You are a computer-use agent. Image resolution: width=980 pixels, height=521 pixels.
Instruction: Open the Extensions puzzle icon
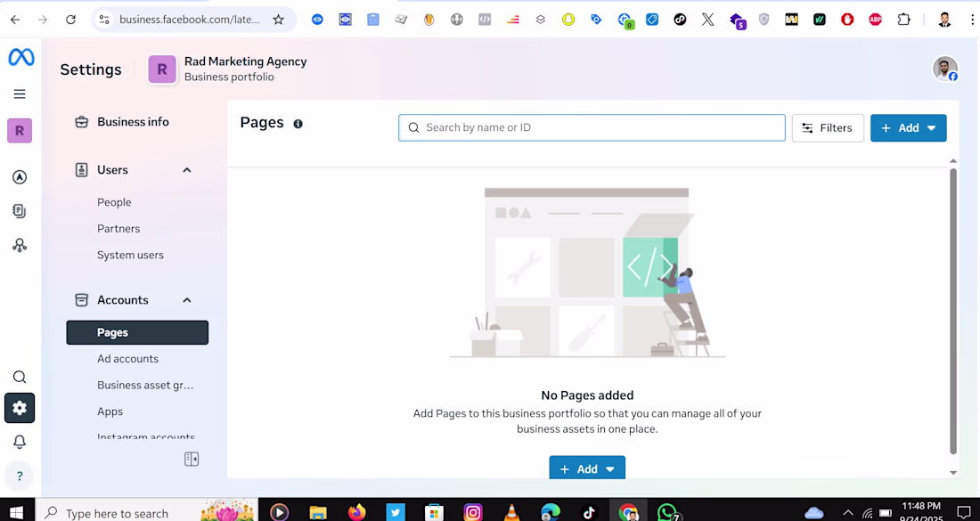point(903,20)
